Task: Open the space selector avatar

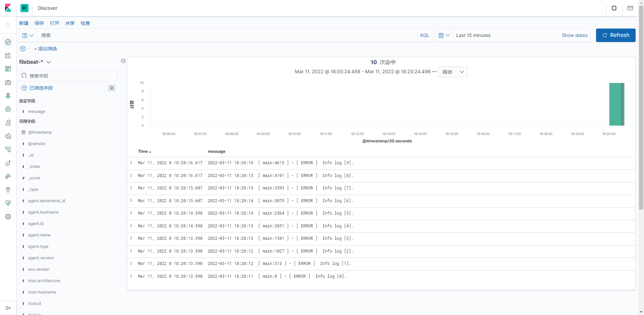Action: click(x=24, y=8)
